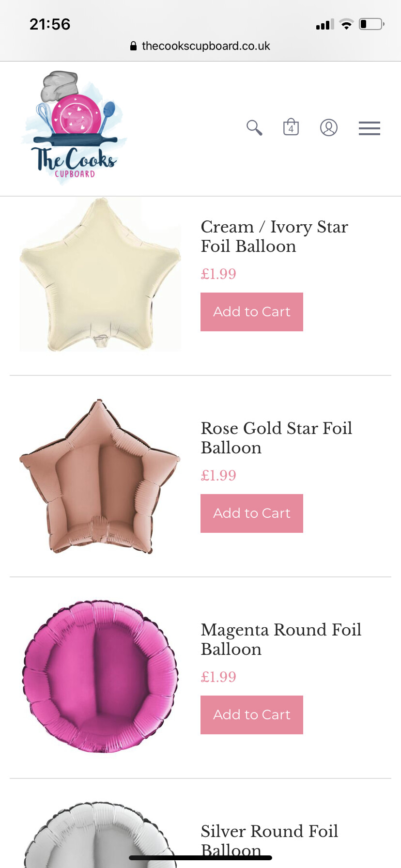
Task: View the magenta round balloon image
Action: pos(100,677)
